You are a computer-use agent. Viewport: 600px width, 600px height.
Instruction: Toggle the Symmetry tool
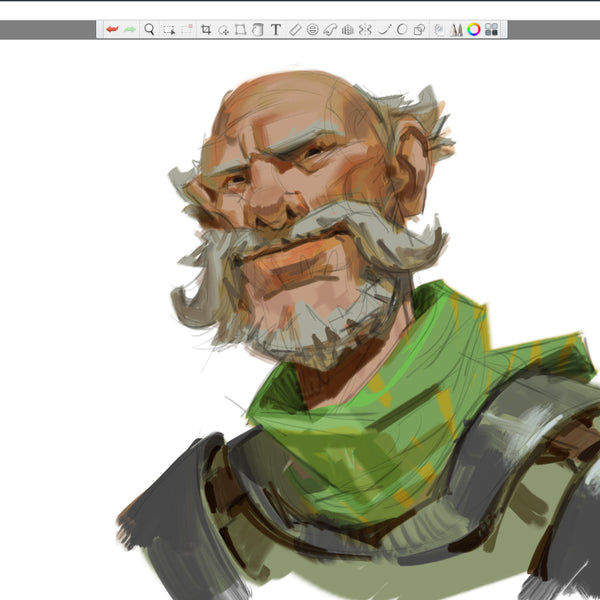(365, 30)
